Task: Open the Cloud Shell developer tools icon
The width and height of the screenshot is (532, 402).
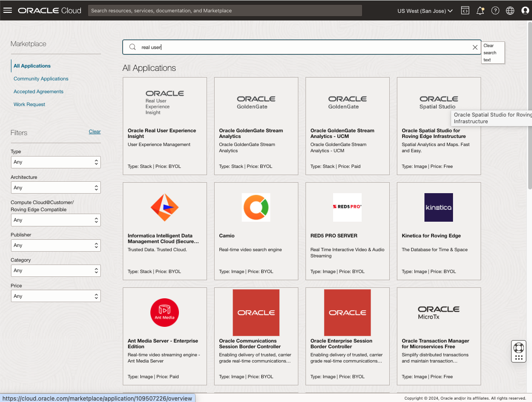Action: [465, 10]
